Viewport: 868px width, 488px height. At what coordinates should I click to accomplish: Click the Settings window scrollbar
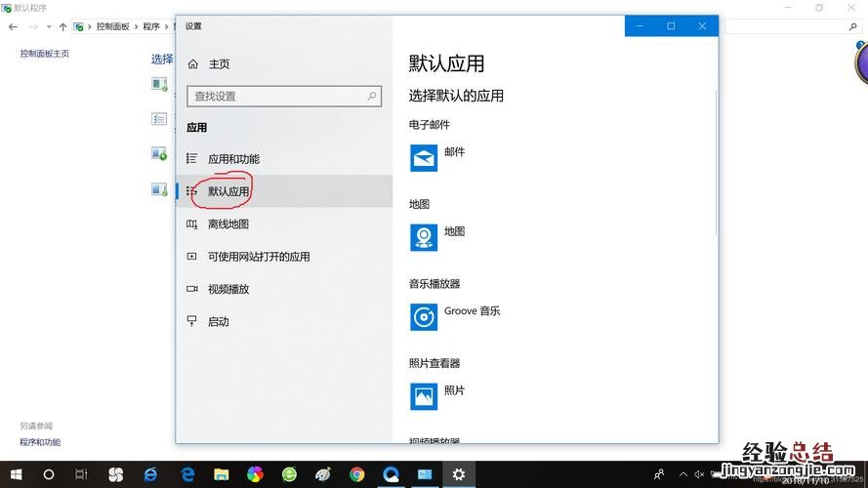coord(716,162)
